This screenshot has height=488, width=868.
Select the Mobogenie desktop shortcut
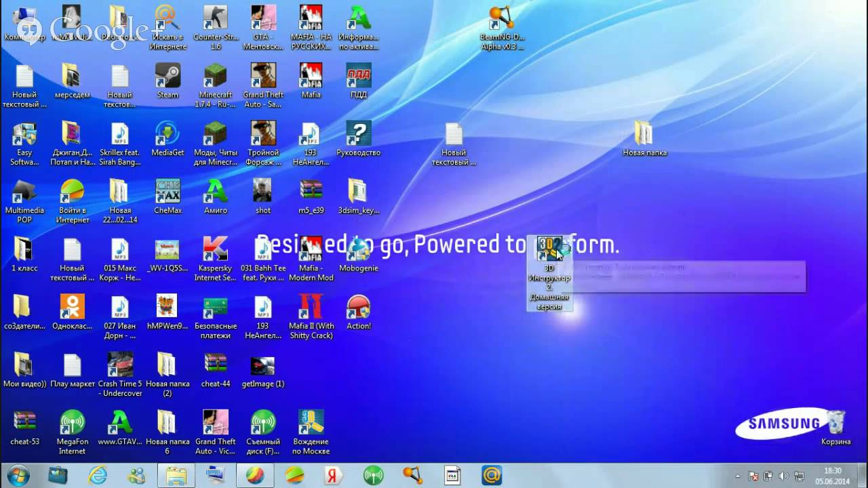pos(358,253)
